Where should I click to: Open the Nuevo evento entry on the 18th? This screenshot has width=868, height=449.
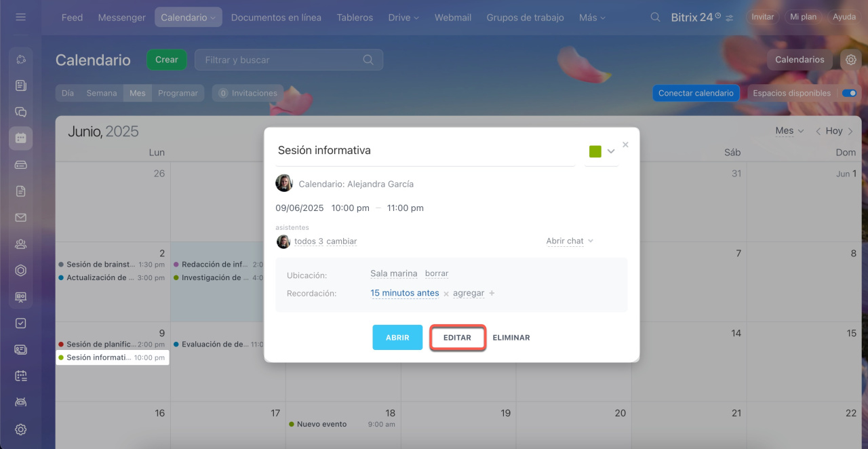coord(342,424)
